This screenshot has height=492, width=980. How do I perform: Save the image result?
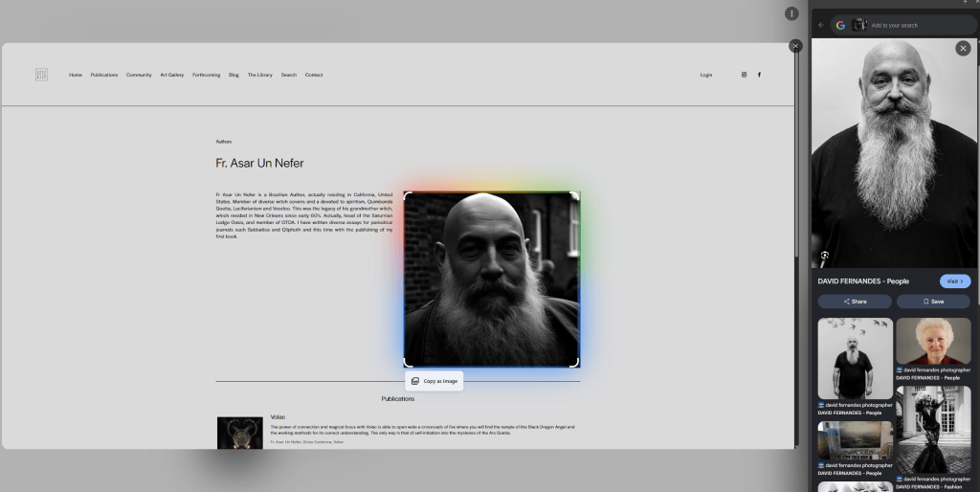click(934, 302)
